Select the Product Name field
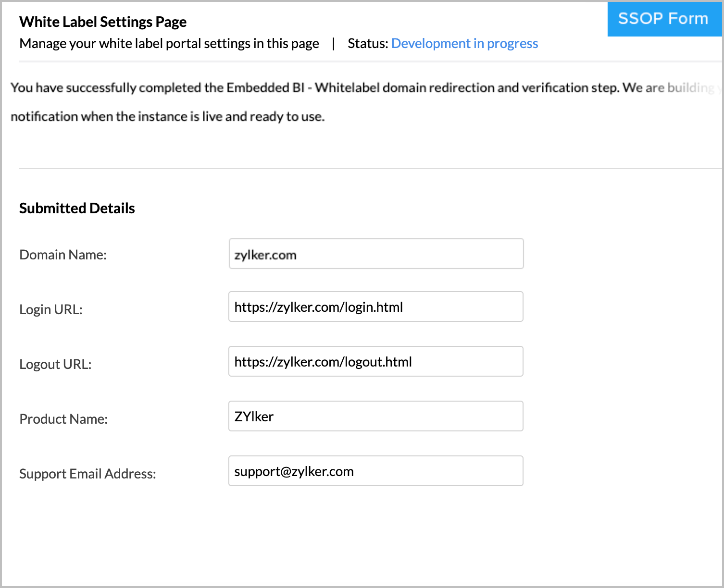The image size is (724, 588). click(x=376, y=416)
